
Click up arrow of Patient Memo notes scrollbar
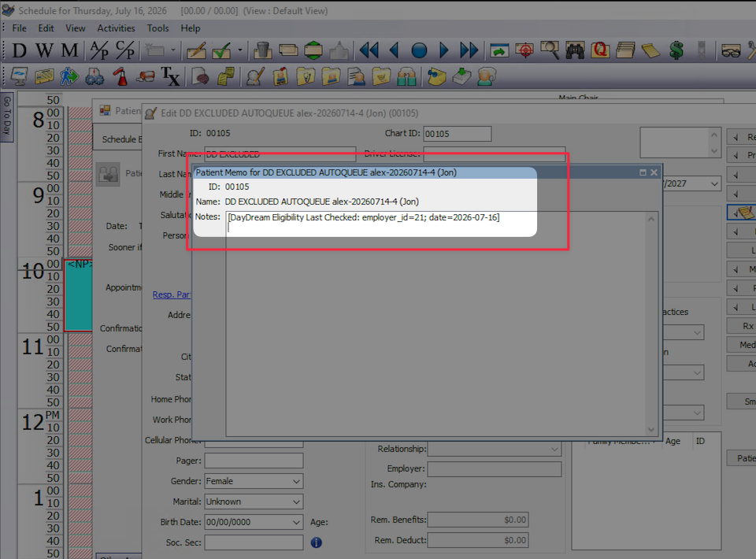[x=651, y=219]
